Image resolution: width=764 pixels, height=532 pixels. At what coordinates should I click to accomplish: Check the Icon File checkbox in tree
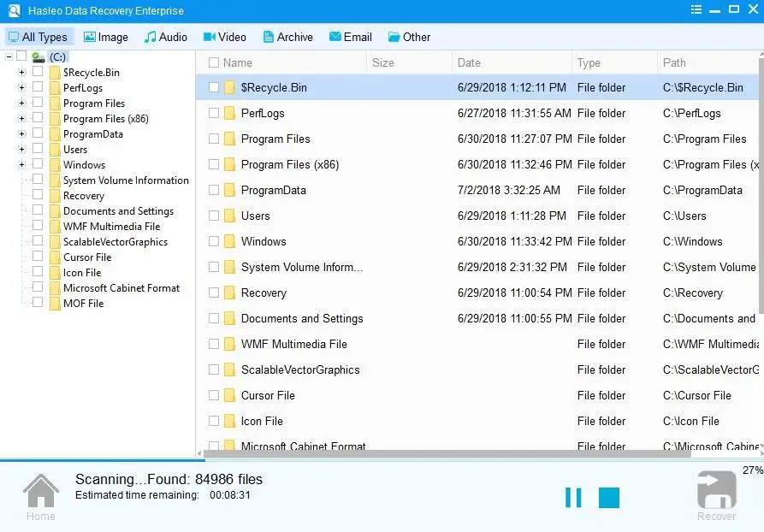pyautogui.click(x=38, y=271)
